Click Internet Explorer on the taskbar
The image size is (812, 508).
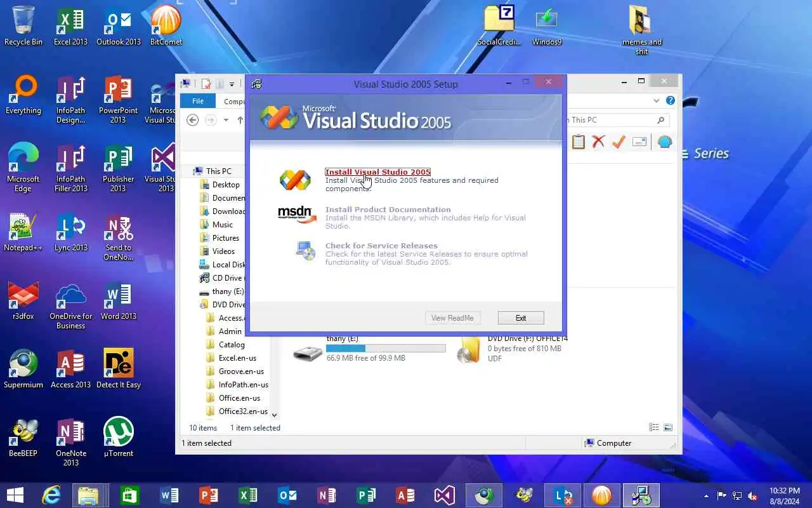click(51, 495)
